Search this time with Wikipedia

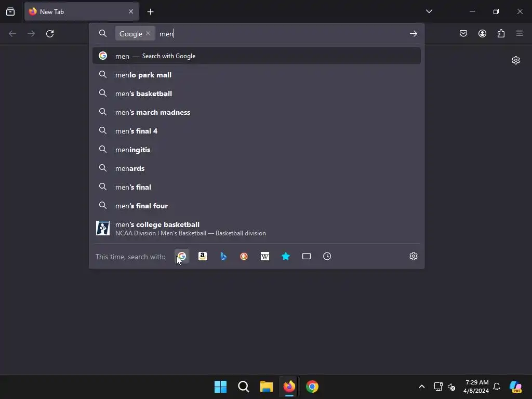coord(264,256)
